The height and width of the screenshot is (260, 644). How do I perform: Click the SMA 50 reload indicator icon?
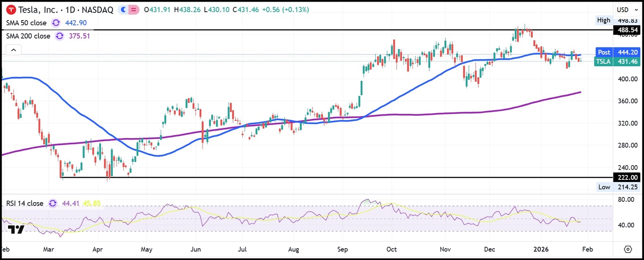[56, 23]
